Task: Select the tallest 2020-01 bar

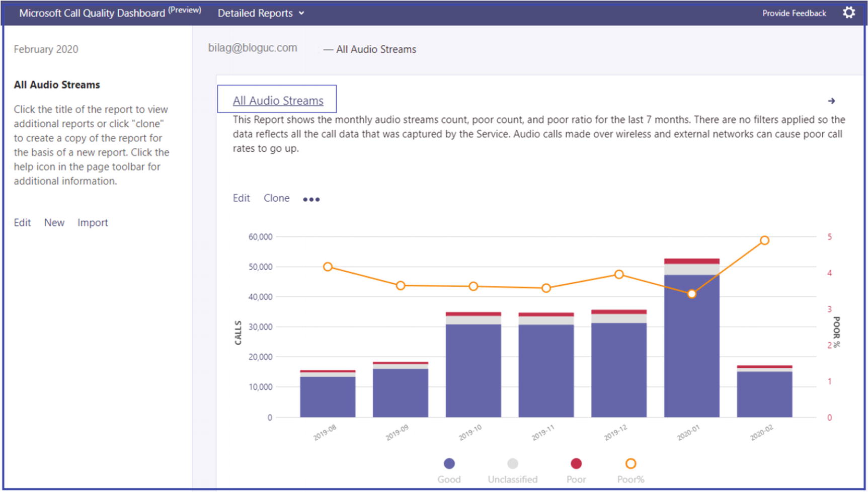Action: (692, 338)
